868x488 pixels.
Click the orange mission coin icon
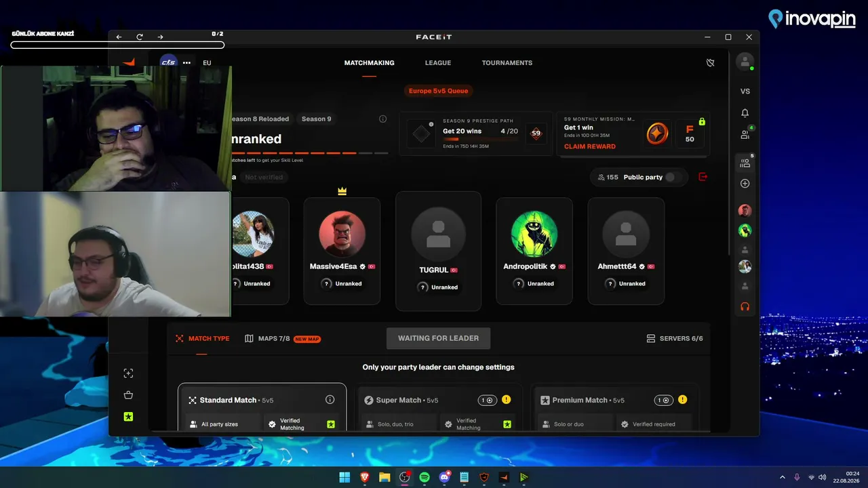tap(656, 134)
